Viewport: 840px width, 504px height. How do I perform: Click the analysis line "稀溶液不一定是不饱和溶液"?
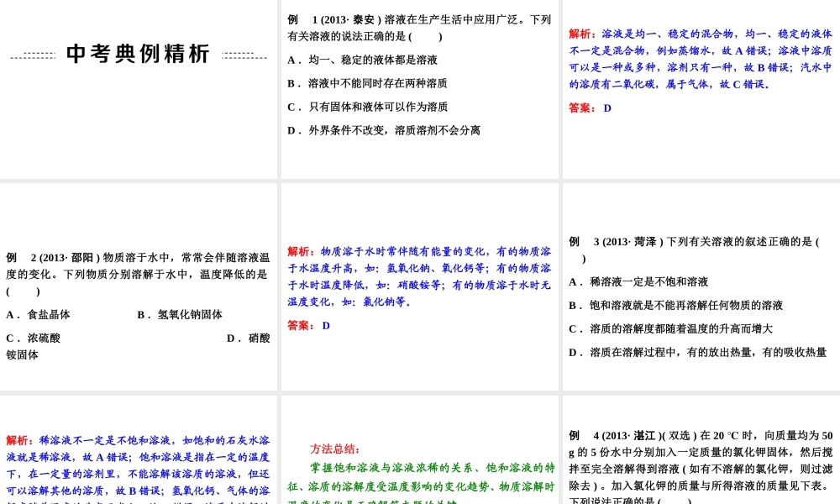click(106, 440)
